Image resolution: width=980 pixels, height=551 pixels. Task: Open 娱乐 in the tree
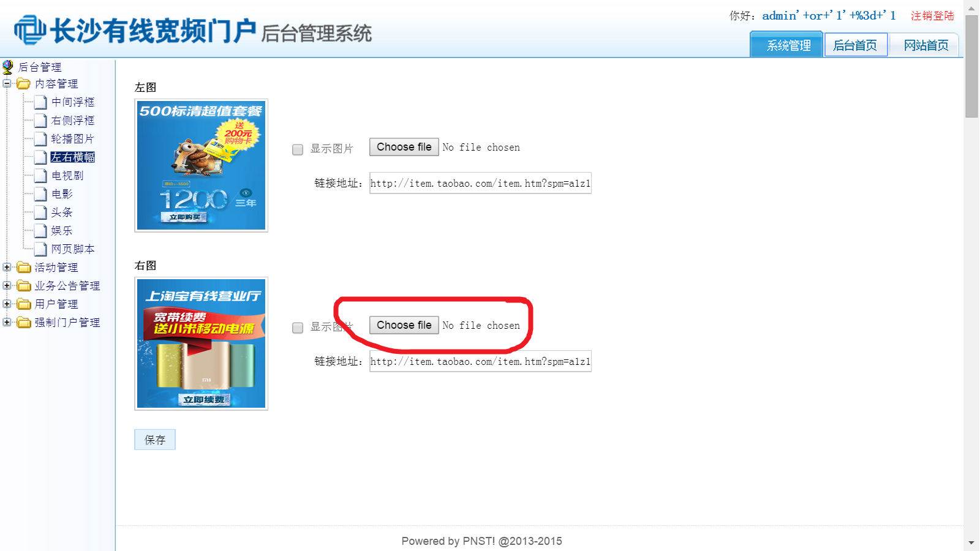tap(62, 231)
